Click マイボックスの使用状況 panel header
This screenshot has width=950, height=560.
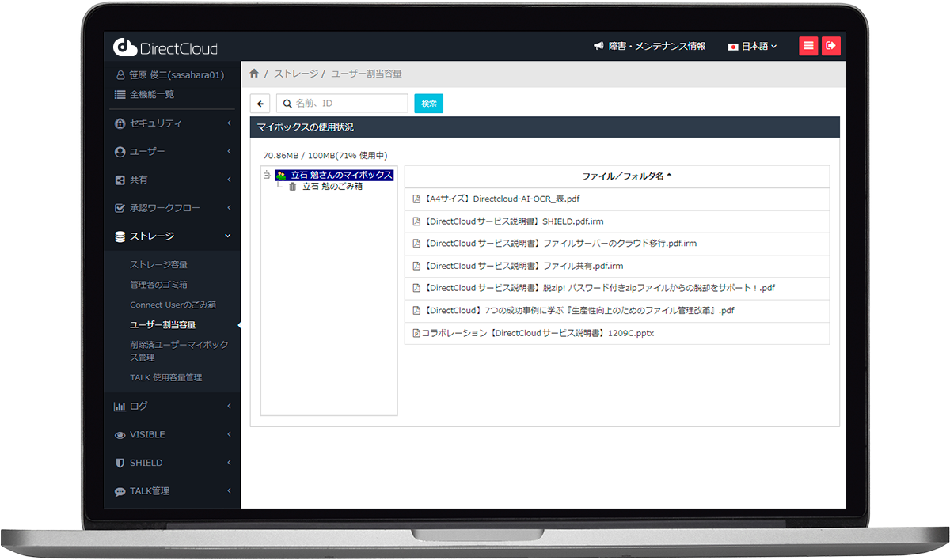click(x=545, y=127)
